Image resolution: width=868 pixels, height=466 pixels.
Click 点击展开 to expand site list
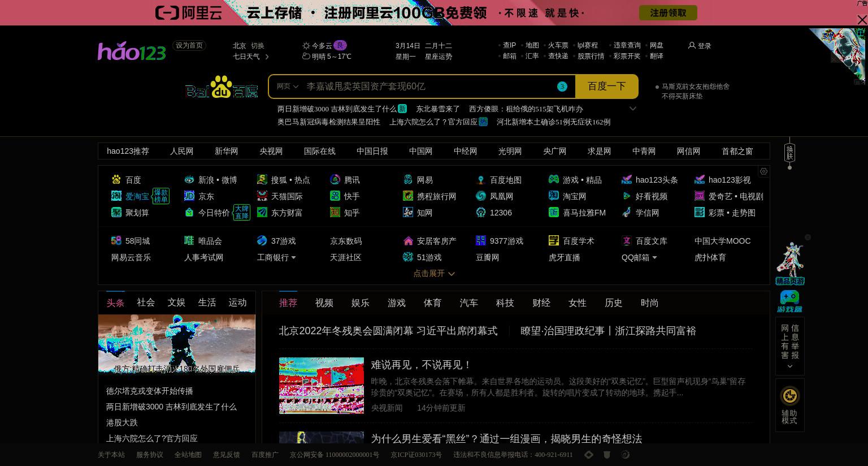[434, 273]
